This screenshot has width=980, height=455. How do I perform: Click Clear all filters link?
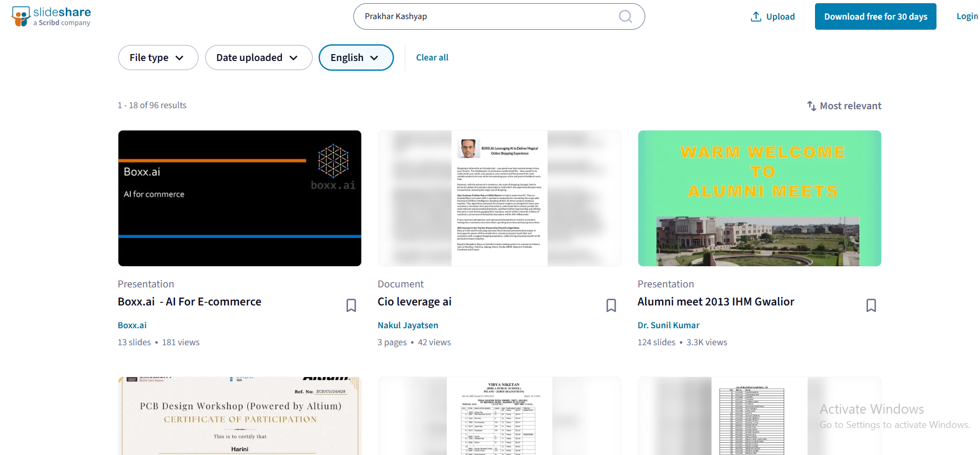tap(432, 57)
